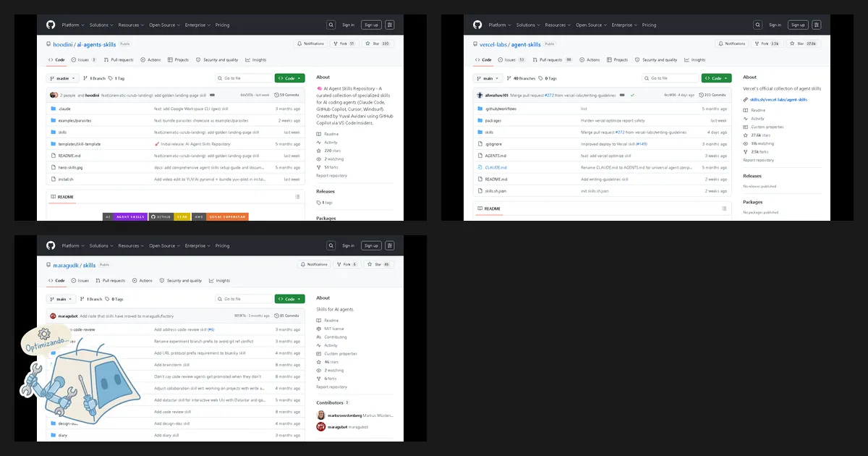Click green check status icon on vercel-labs latest commit
The width and height of the screenshot is (868, 456).
[632, 95]
